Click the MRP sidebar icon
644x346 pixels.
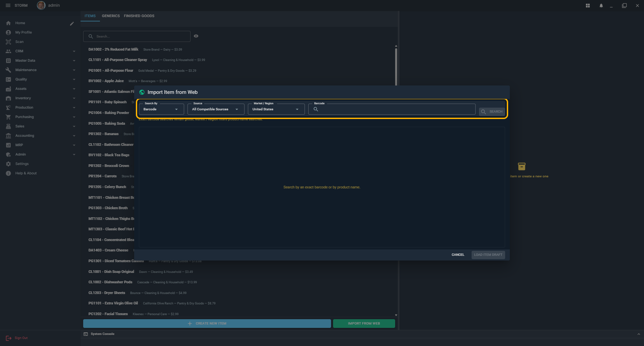(x=8, y=145)
